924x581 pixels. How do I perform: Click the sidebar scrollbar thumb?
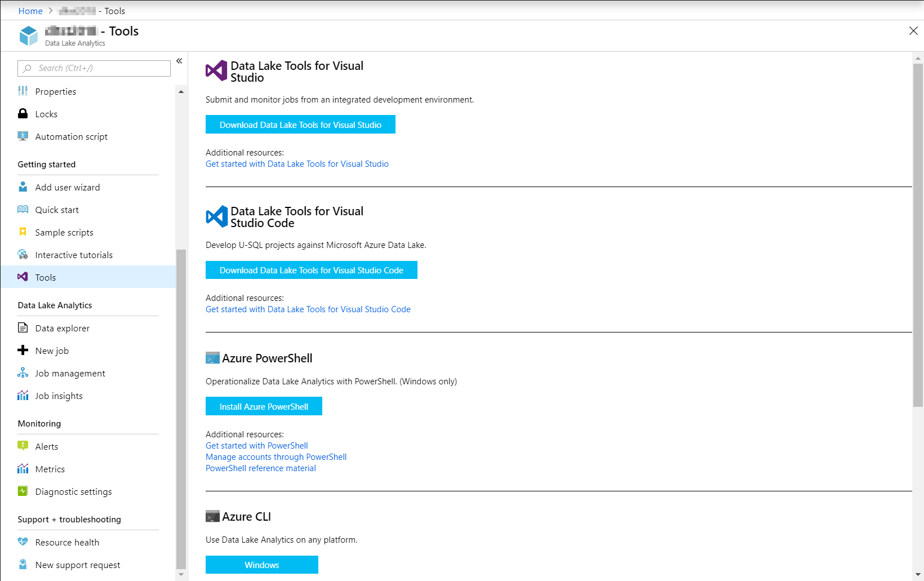[181, 409]
